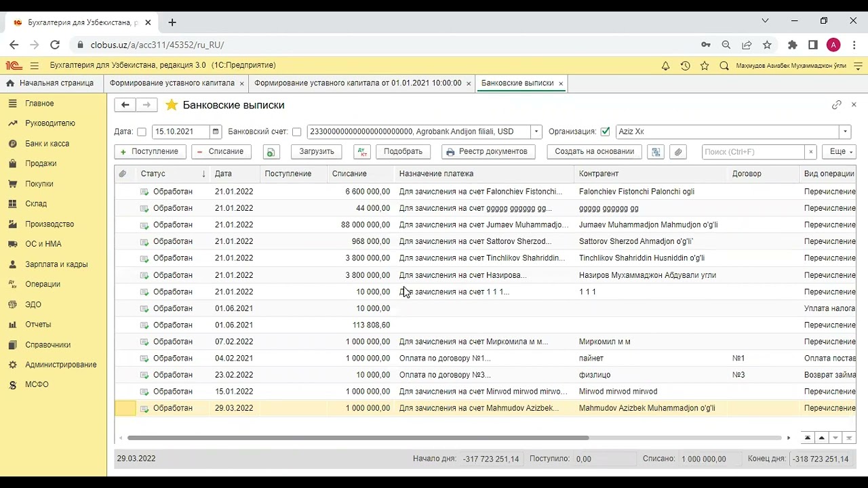This screenshot has width=868, height=488.
Task: Go forward with the right arrow
Action: (x=146, y=105)
